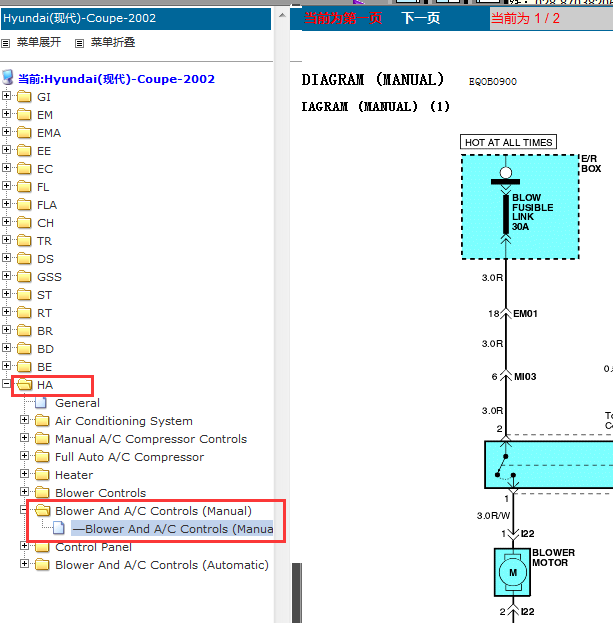Click the EM01 connector label
Viewport: 613px width, 623px height.
(x=525, y=313)
